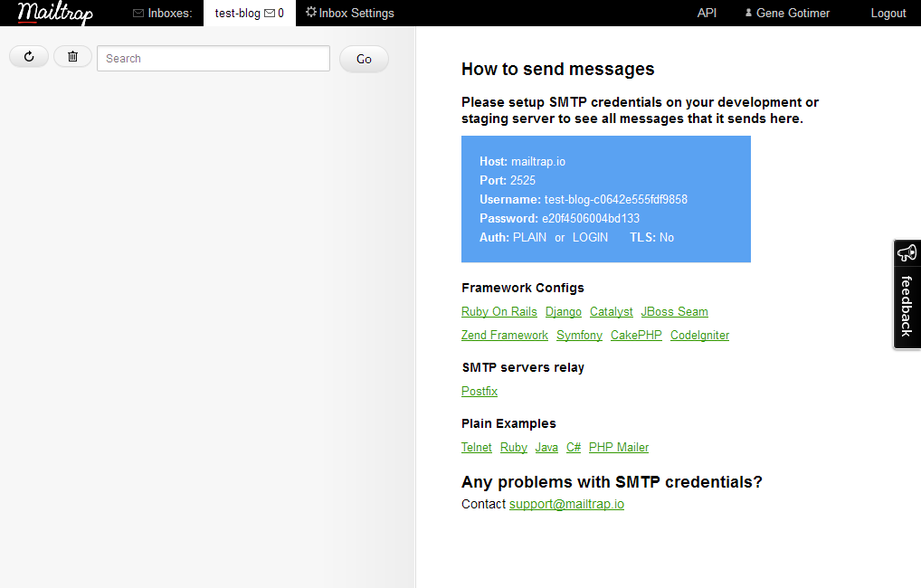This screenshot has width=921, height=588.
Task: Click Logout
Action: click(888, 13)
